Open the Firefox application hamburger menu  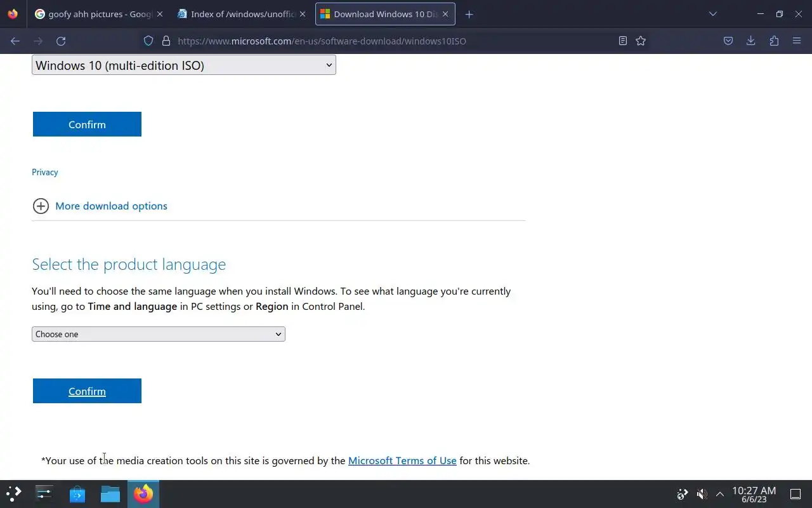tap(797, 41)
